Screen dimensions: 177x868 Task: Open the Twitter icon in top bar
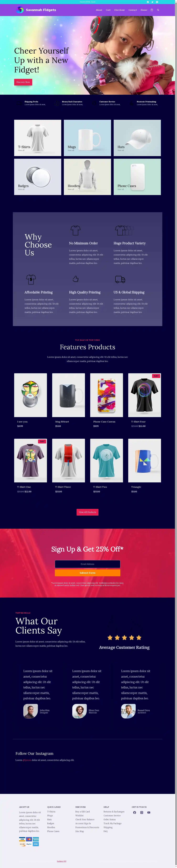[x=152, y=2]
